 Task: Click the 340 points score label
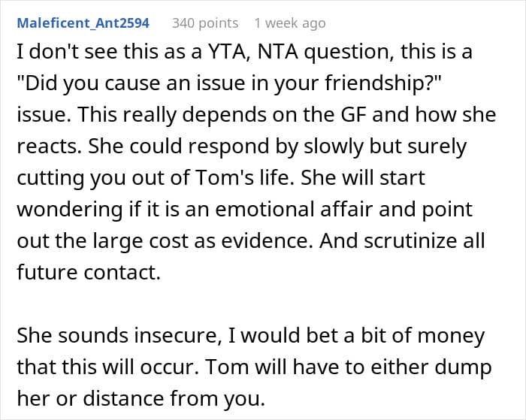click(205, 23)
